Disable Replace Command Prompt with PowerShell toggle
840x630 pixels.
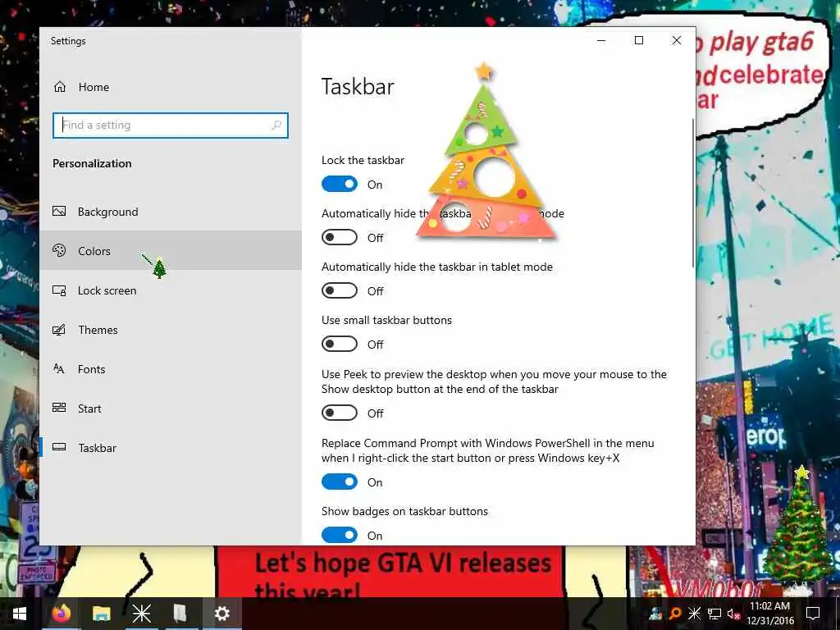pos(339,482)
